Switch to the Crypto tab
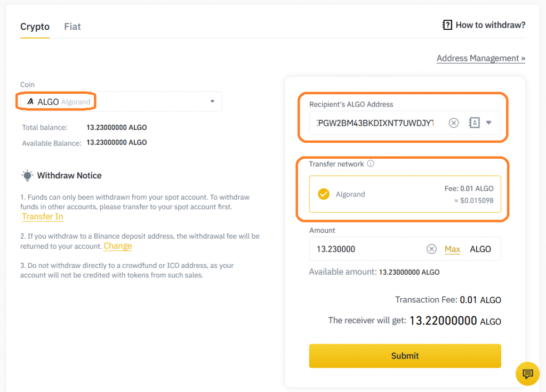The width and height of the screenshot is (546, 392). point(35,27)
